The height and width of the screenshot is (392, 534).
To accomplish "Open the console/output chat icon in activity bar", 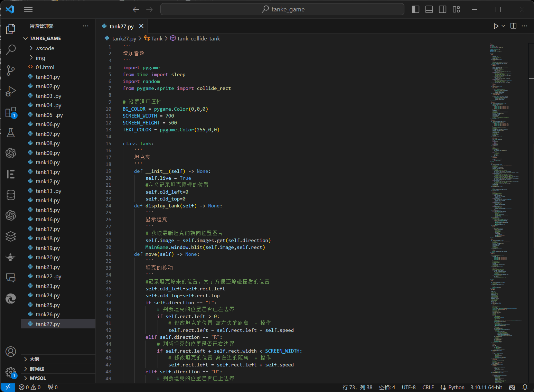I will pyautogui.click(x=11, y=278).
